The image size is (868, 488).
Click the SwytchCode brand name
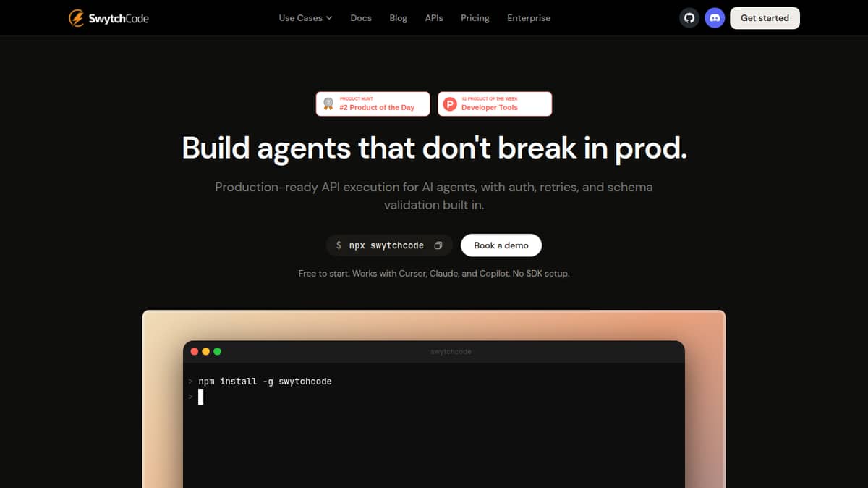[x=119, y=19]
